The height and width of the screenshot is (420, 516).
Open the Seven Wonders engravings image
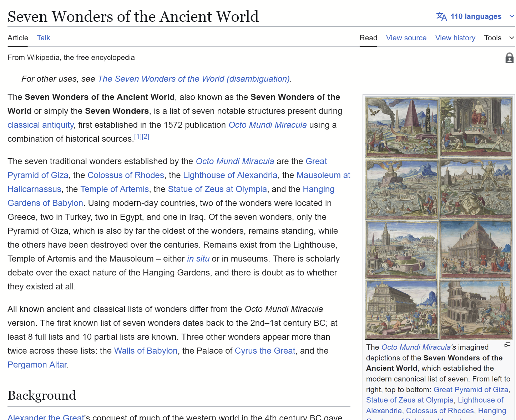(439, 218)
